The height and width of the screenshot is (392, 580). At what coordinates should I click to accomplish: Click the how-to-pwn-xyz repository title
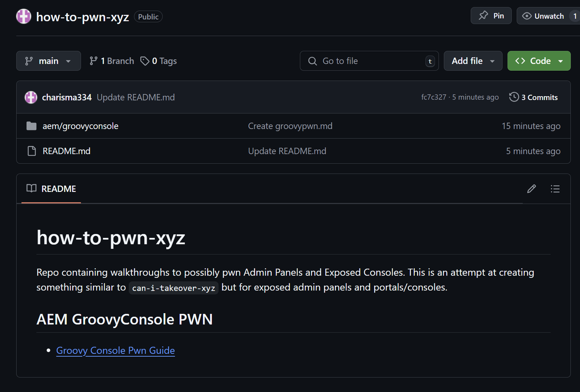[x=83, y=16]
